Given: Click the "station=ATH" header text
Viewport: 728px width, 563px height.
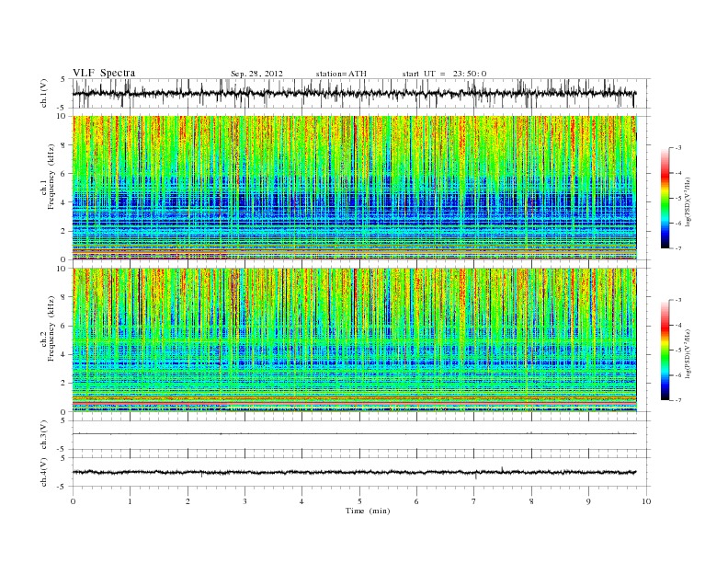Looking at the screenshot, I should tap(341, 74).
